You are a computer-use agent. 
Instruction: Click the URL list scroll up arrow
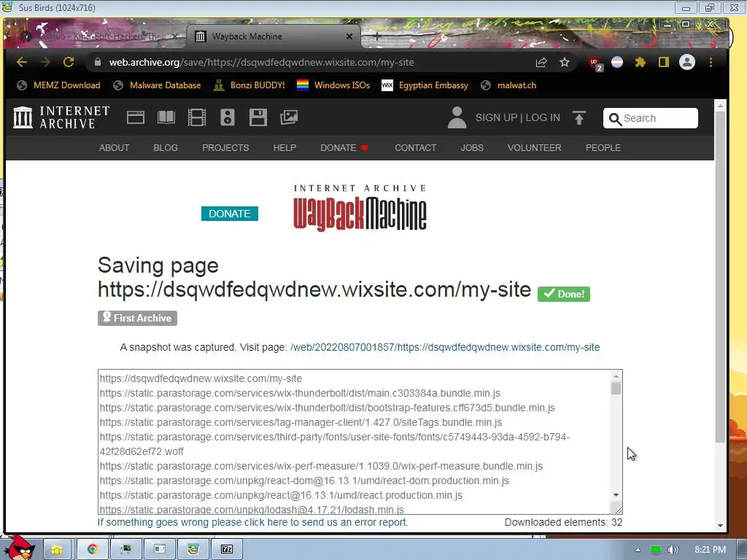coord(616,376)
